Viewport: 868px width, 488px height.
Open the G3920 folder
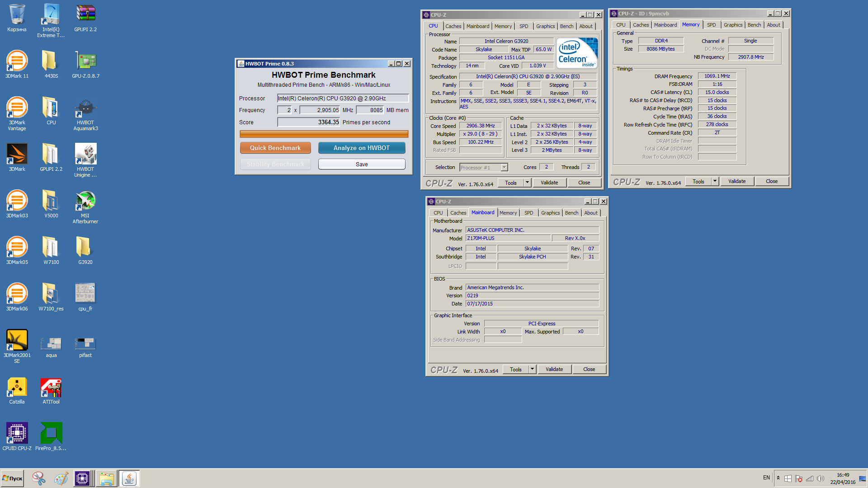point(85,251)
